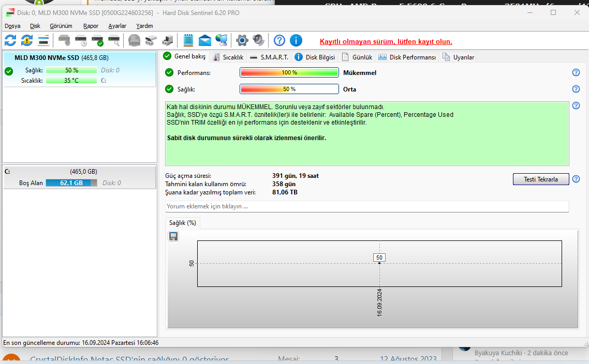Viewport: 589px width, 364px height.
Task: Click the floppy disk save chart icon
Action: pos(173,236)
